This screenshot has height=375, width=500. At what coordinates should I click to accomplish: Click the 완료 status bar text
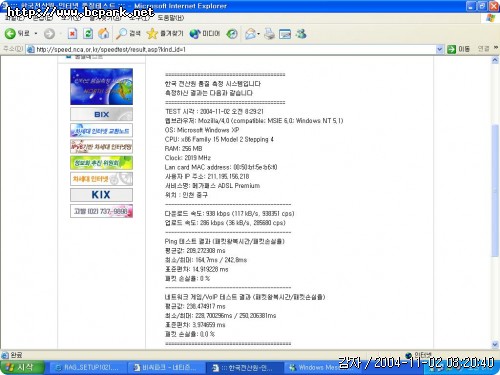pyautogui.click(x=16, y=355)
